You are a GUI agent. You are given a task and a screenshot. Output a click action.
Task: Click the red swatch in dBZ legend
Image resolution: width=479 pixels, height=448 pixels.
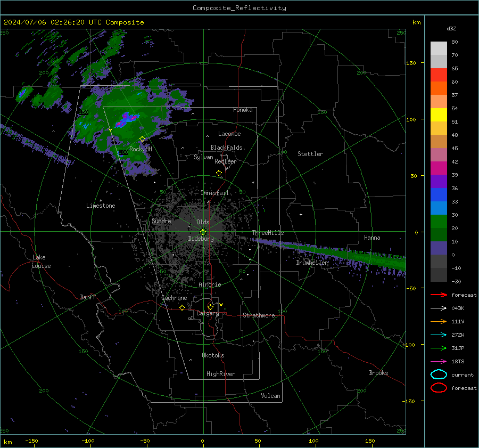(439, 75)
